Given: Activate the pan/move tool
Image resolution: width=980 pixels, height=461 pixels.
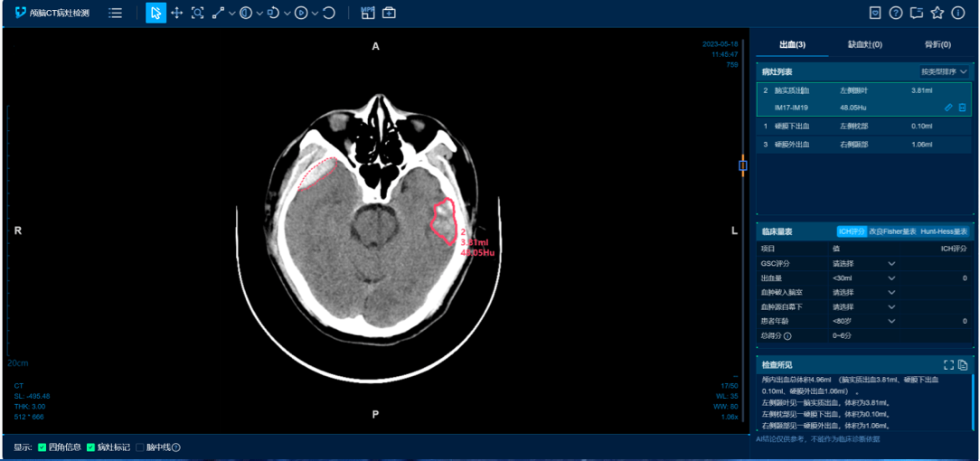Looking at the screenshot, I should click(x=176, y=13).
